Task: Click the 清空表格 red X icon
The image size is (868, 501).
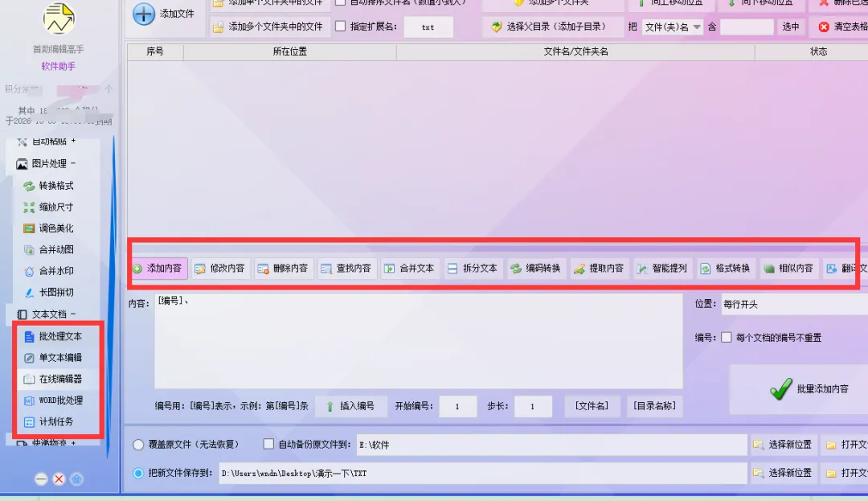Action: pyautogui.click(x=824, y=27)
